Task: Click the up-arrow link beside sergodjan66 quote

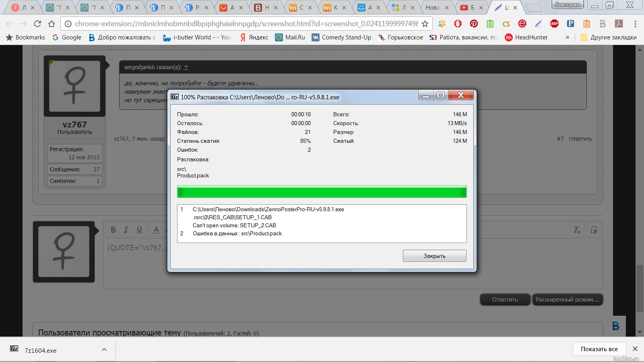Action: pos(186,67)
